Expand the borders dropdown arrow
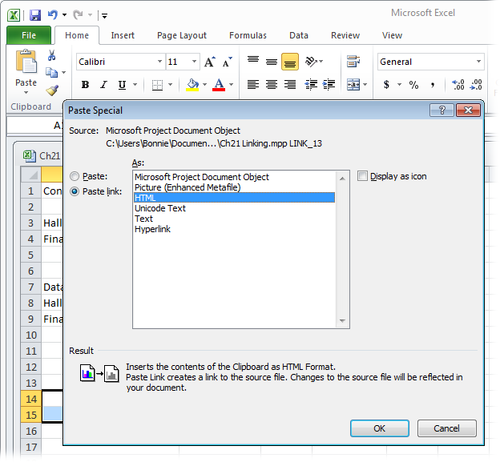The image size is (500, 462). pos(170,85)
